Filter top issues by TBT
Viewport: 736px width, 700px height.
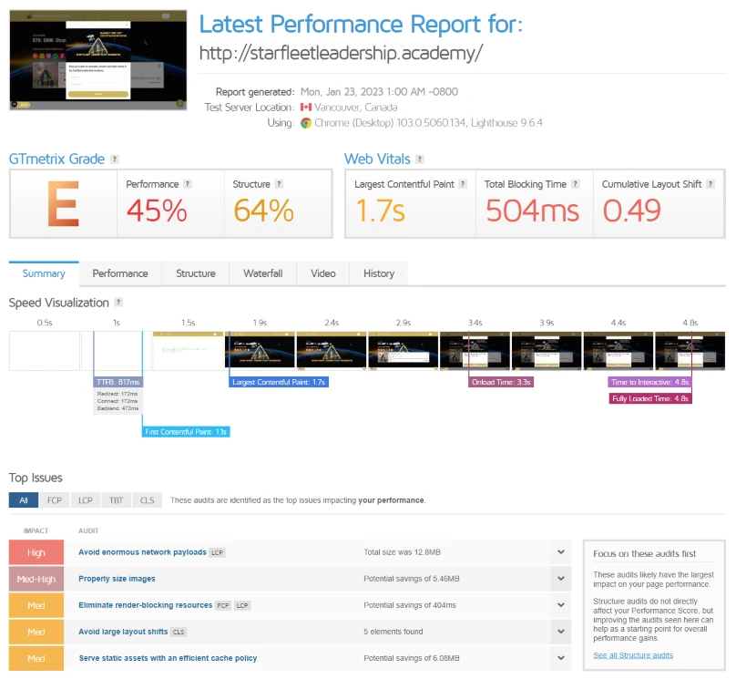[117, 500]
